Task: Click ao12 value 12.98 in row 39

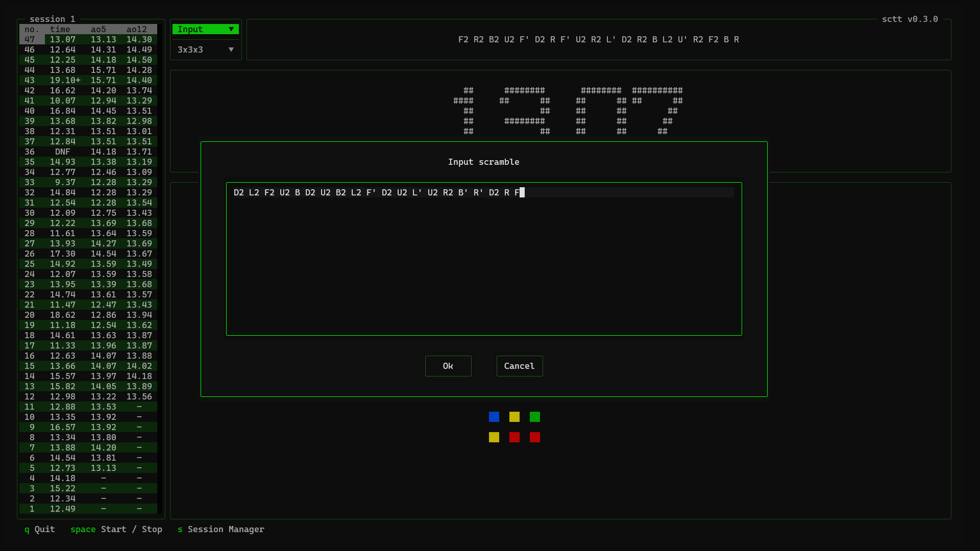Action: [139, 121]
